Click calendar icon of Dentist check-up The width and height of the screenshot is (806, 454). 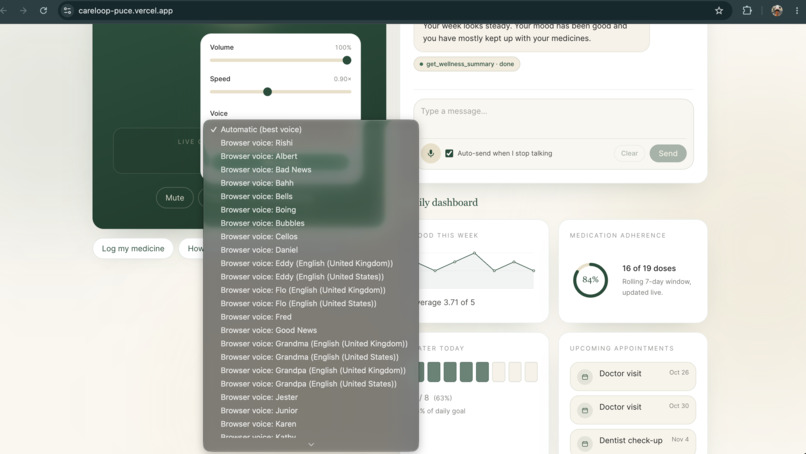click(x=584, y=443)
